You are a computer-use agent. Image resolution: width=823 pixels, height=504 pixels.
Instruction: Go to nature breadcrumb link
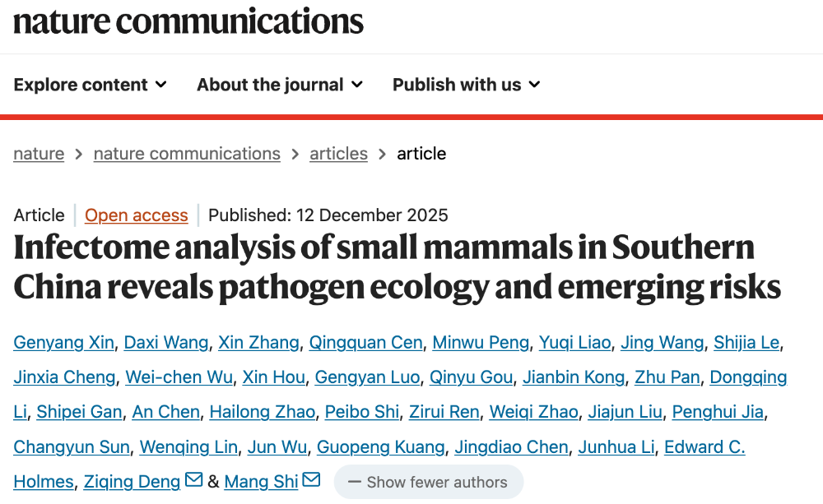coord(39,154)
